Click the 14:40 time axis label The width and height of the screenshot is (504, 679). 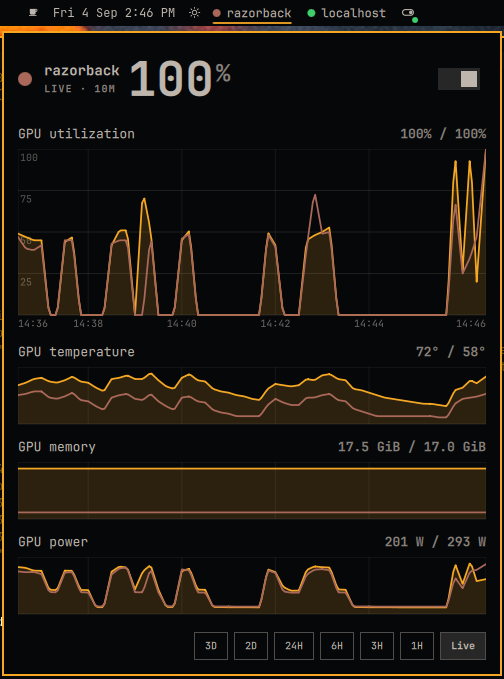click(181, 323)
